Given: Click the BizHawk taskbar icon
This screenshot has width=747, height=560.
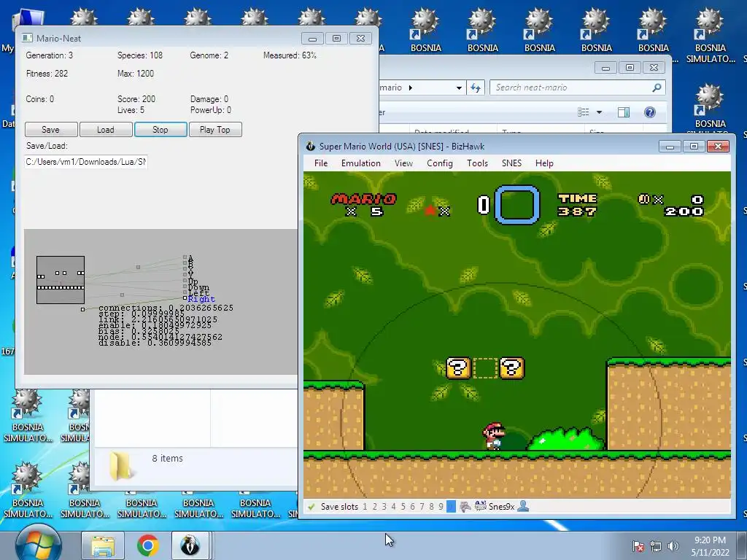Looking at the screenshot, I should [x=191, y=545].
